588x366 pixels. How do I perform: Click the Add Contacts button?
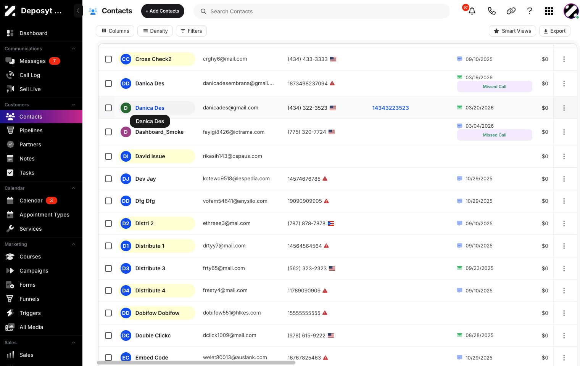(x=163, y=11)
